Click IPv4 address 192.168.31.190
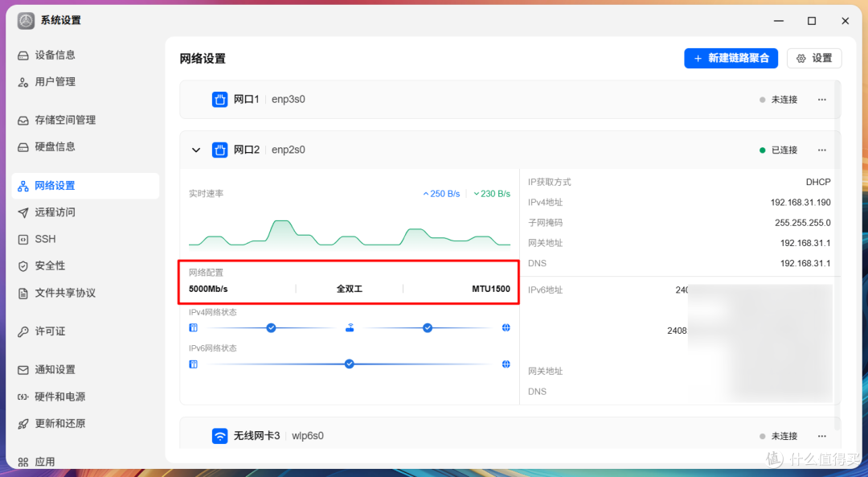This screenshot has width=868, height=477. tap(800, 203)
